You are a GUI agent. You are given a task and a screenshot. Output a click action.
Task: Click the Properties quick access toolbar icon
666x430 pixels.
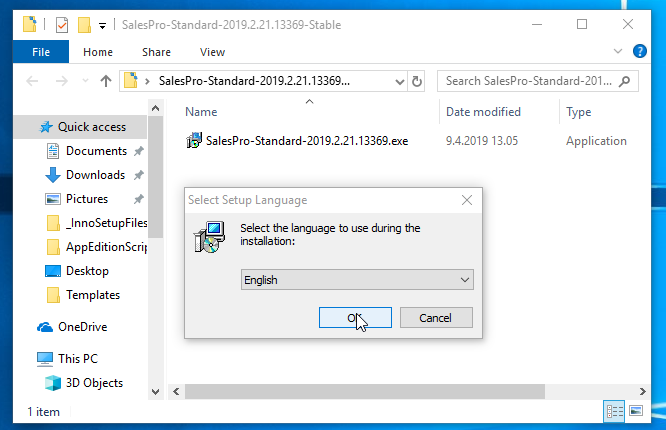click(x=62, y=25)
